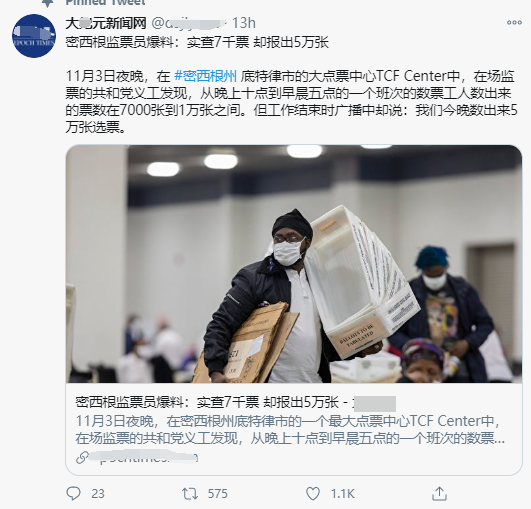Click the link card headline 密西根监票员爆料

click(x=207, y=402)
